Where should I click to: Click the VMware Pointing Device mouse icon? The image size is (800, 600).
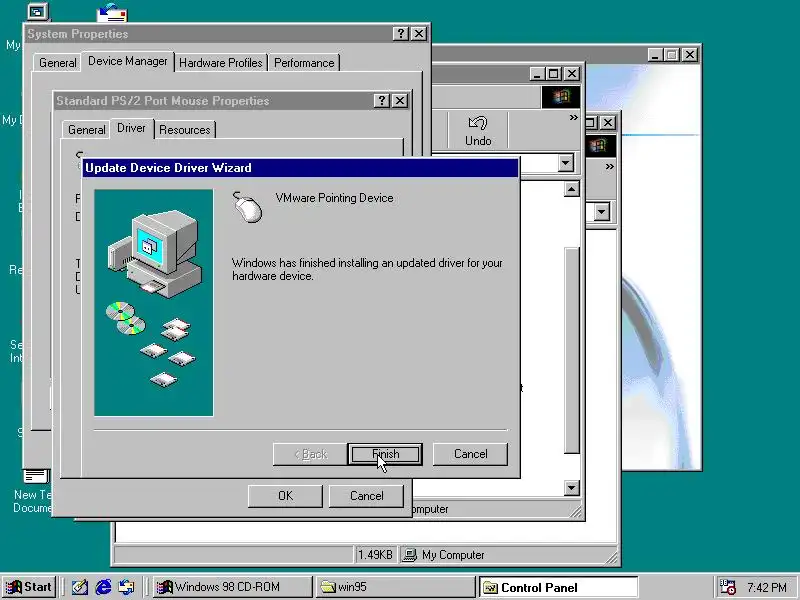[247, 207]
